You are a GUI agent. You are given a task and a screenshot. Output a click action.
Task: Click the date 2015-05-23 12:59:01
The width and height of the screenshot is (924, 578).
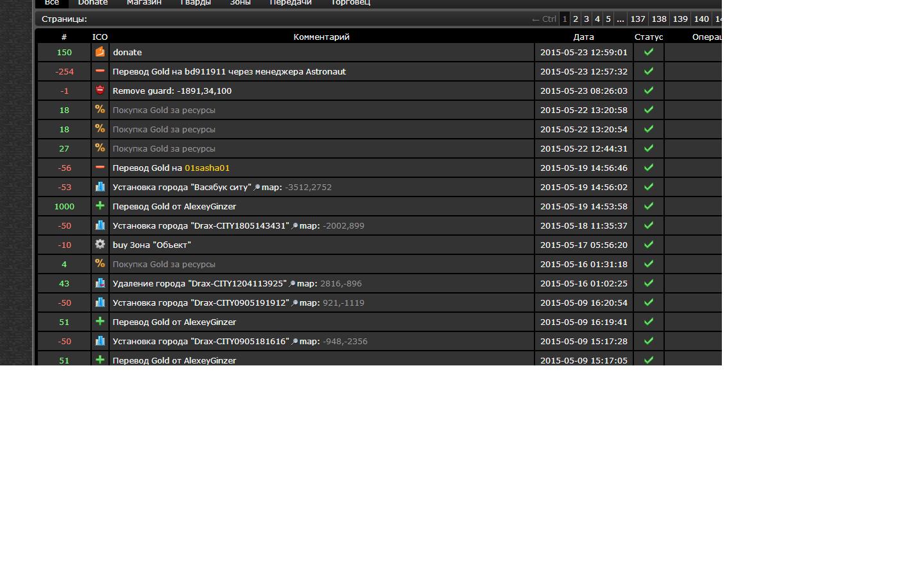coord(584,52)
